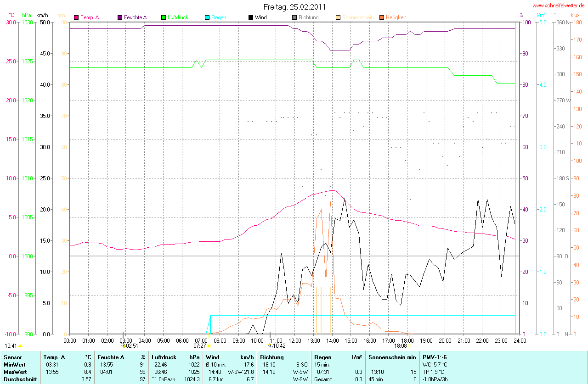Click the moonrise arrow icon at 02:51

pyautogui.click(x=124, y=346)
